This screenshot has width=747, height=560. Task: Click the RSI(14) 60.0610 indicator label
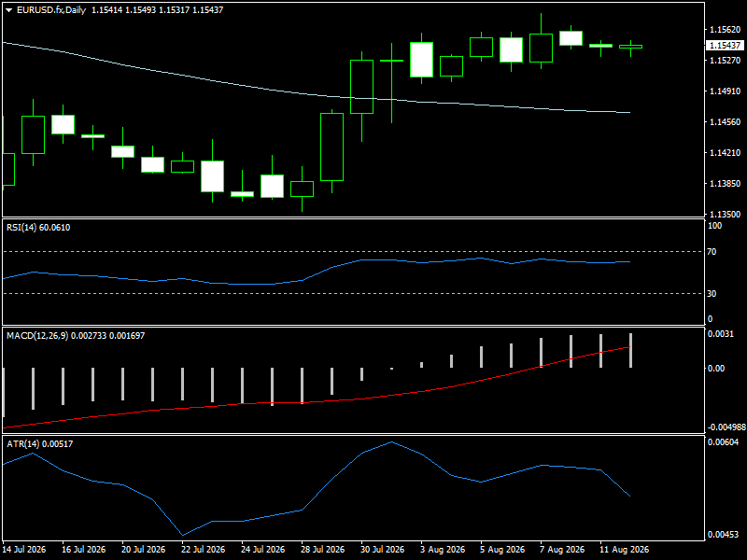38,228
